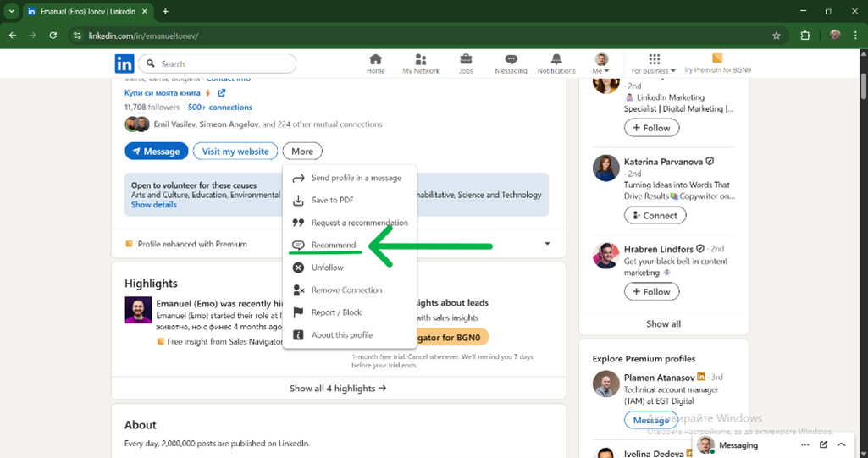Open the 500+ connections link
This screenshot has height=458, width=868.
click(219, 108)
